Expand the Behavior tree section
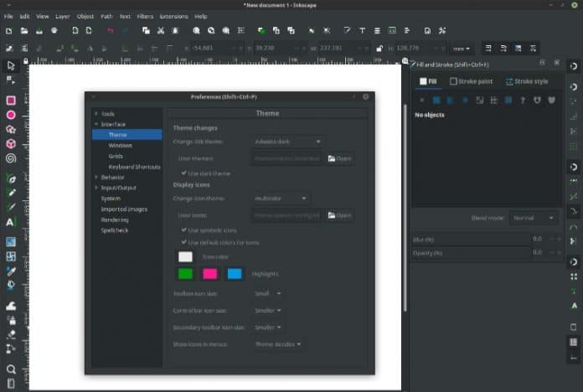This screenshot has height=392, width=583. pyautogui.click(x=96, y=178)
